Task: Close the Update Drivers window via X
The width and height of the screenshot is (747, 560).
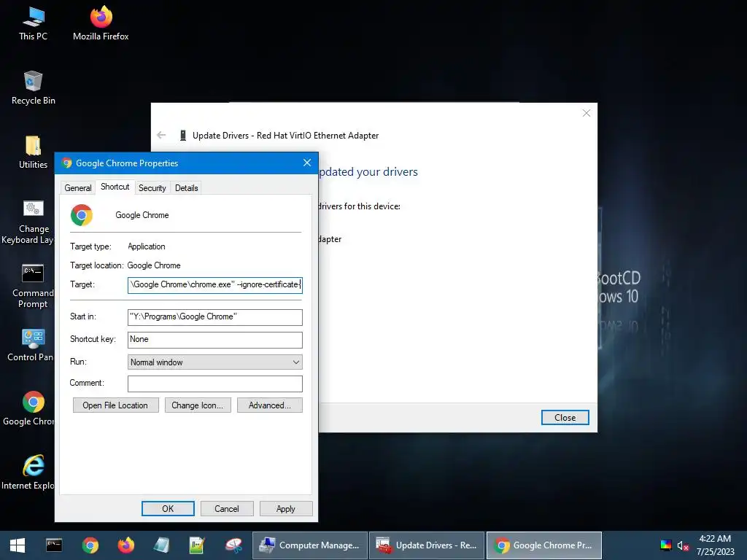Action: (587, 113)
